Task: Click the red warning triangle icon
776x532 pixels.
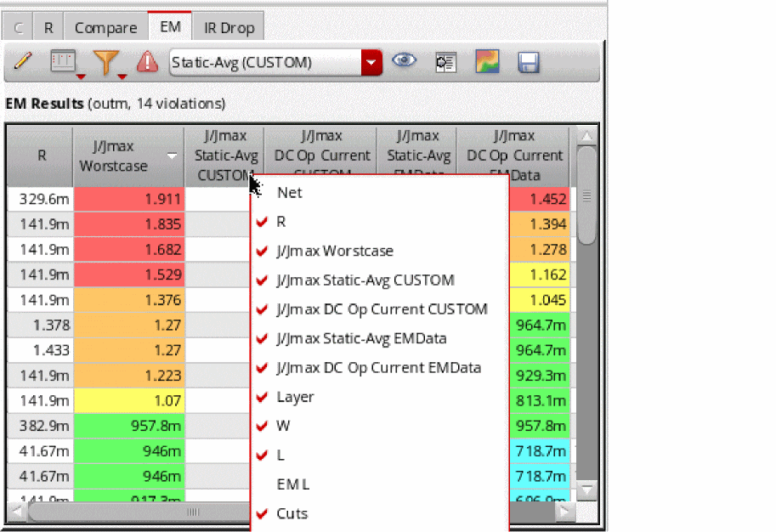Action: pyautogui.click(x=148, y=62)
